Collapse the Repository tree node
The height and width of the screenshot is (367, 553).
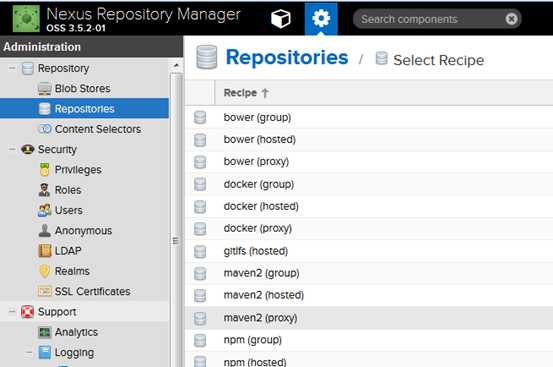(12, 68)
